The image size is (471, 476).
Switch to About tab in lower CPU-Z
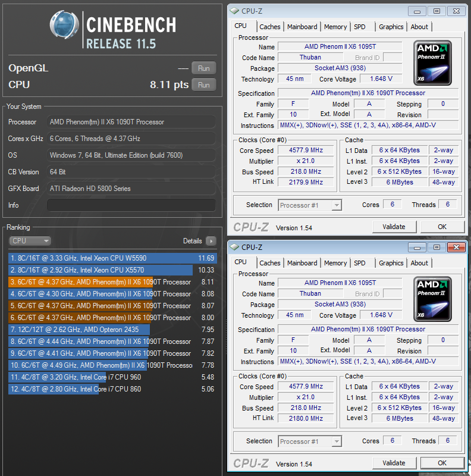pos(419,263)
